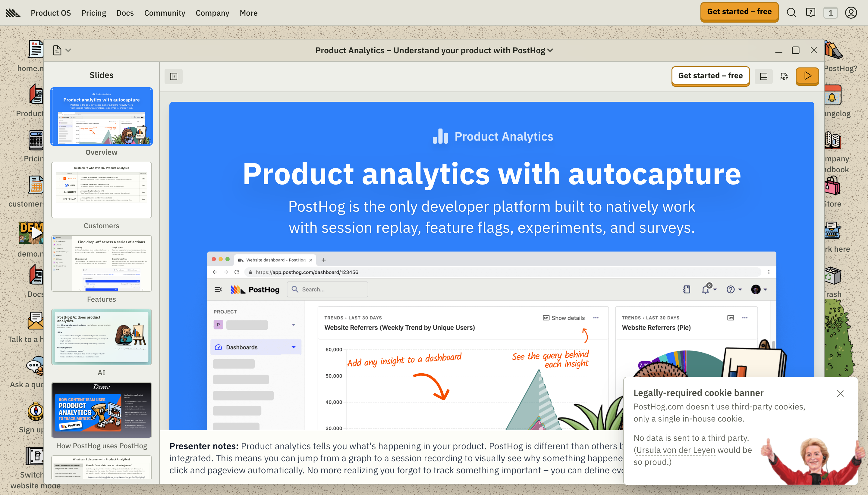Click the notebook icon in mockup toolbar
This screenshot has width=868, height=495.
[x=686, y=289]
